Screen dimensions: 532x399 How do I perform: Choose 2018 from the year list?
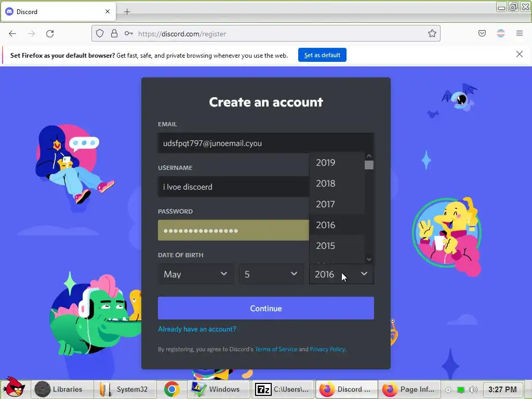coord(337,183)
